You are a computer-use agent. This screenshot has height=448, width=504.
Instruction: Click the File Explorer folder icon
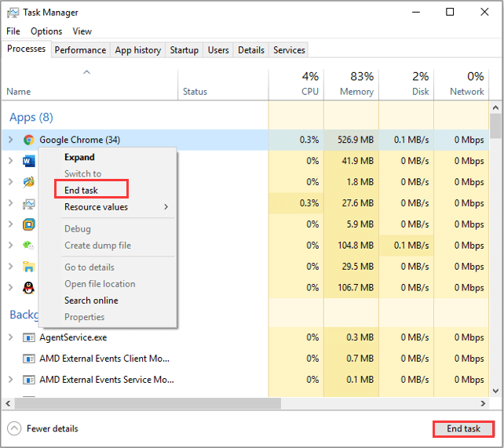[x=28, y=267]
